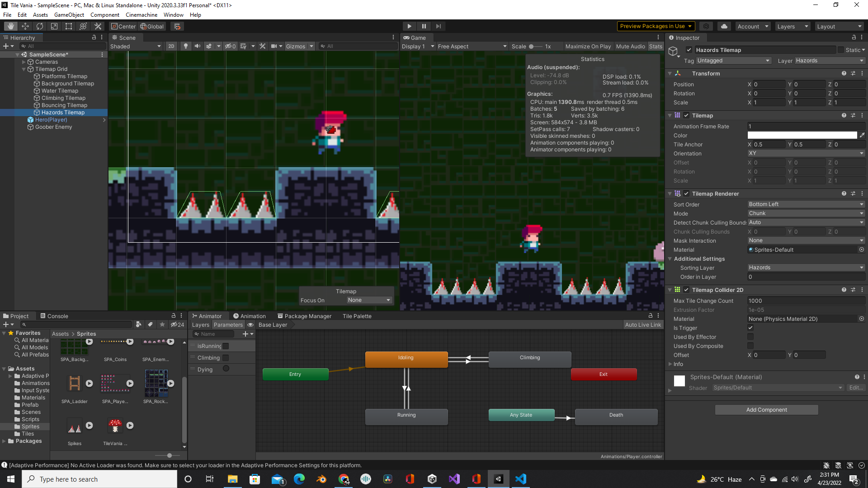This screenshot has height=488, width=868.
Task: Click the Add Component button
Action: click(x=766, y=409)
